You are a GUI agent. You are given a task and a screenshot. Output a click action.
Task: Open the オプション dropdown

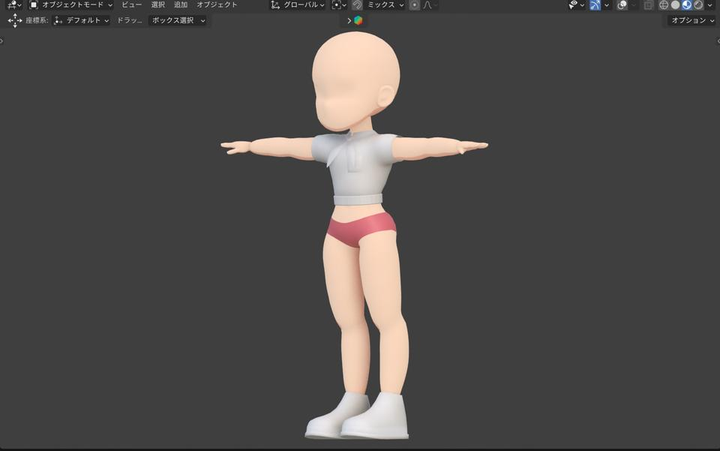click(692, 20)
